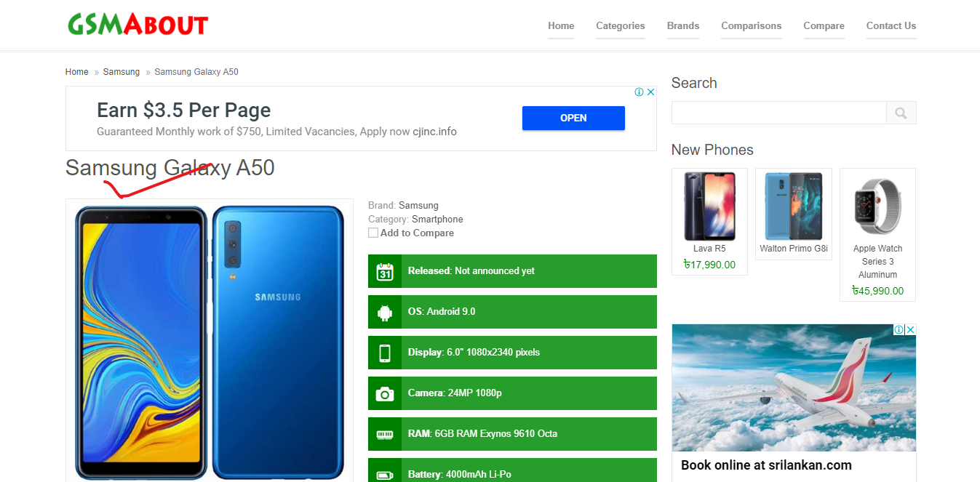
Task: Click the info icon on airline ad
Action: pos(899,329)
